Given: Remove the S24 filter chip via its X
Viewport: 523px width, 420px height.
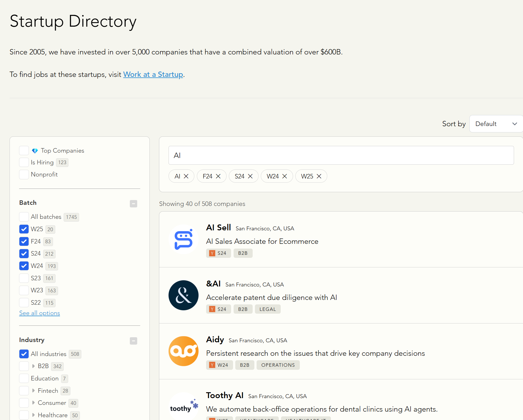Looking at the screenshot, I should click(x=250, y=176).
